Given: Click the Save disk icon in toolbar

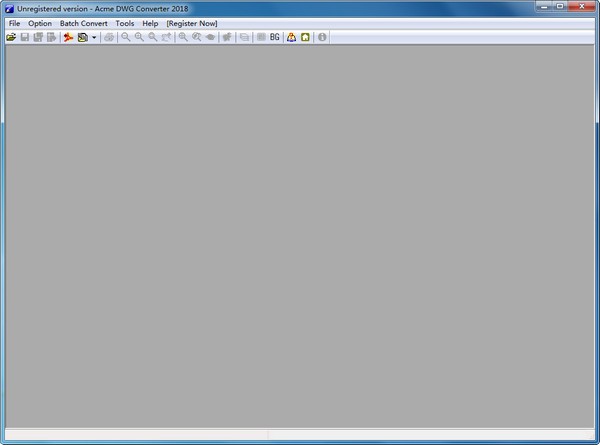Looking at the screenshot, I should pos(25,37).
